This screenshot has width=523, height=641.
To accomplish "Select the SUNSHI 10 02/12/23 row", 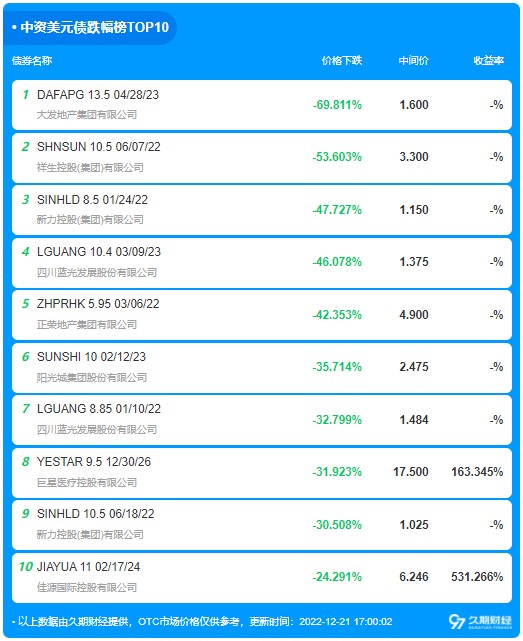I will coord(262,368).
